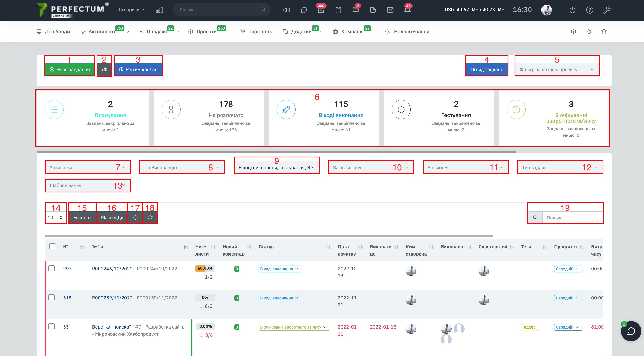Click the power logout icon
Screen dimensions: 644x356
pos(572,10)
